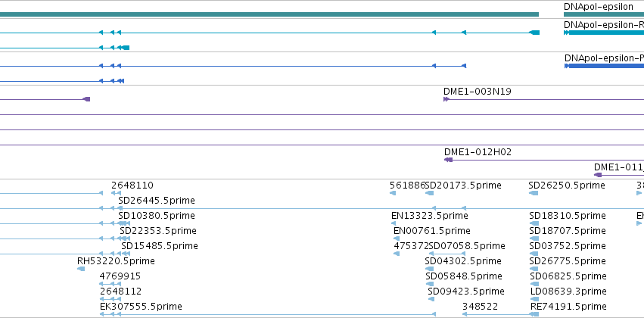Click the SD05848.5prime EST label

[464, 276]
